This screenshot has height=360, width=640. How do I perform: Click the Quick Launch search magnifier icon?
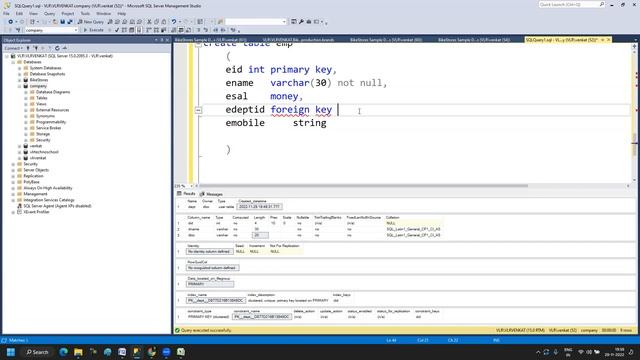[x=602, y=4]
